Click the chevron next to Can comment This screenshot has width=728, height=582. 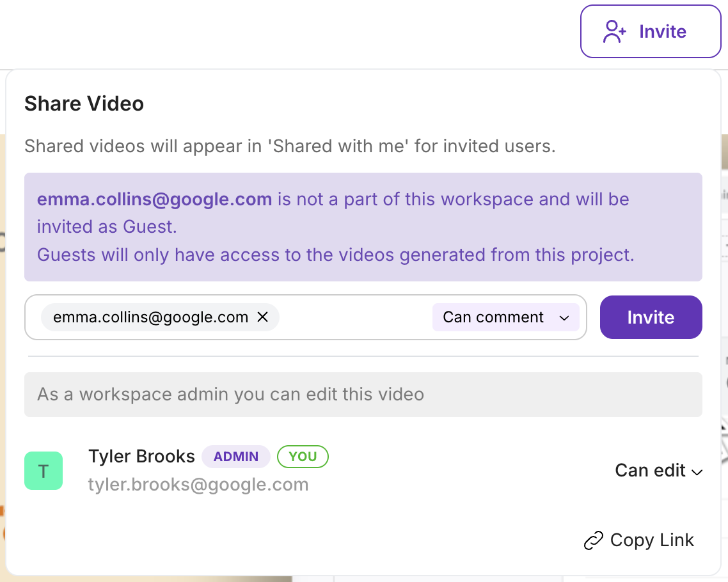pos(564,318)
